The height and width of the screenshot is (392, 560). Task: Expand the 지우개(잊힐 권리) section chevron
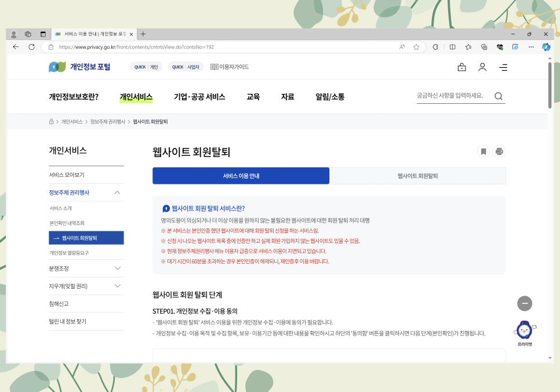(x=118, y=286)
